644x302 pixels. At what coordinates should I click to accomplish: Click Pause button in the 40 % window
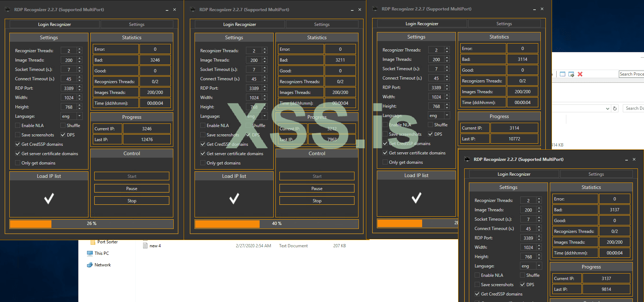tap(317, 189)
